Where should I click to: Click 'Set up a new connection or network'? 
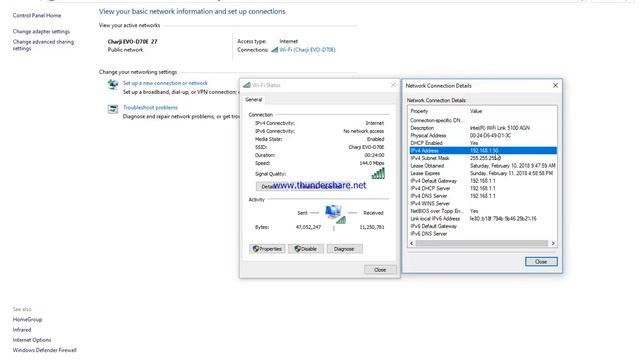pos(165,83)
